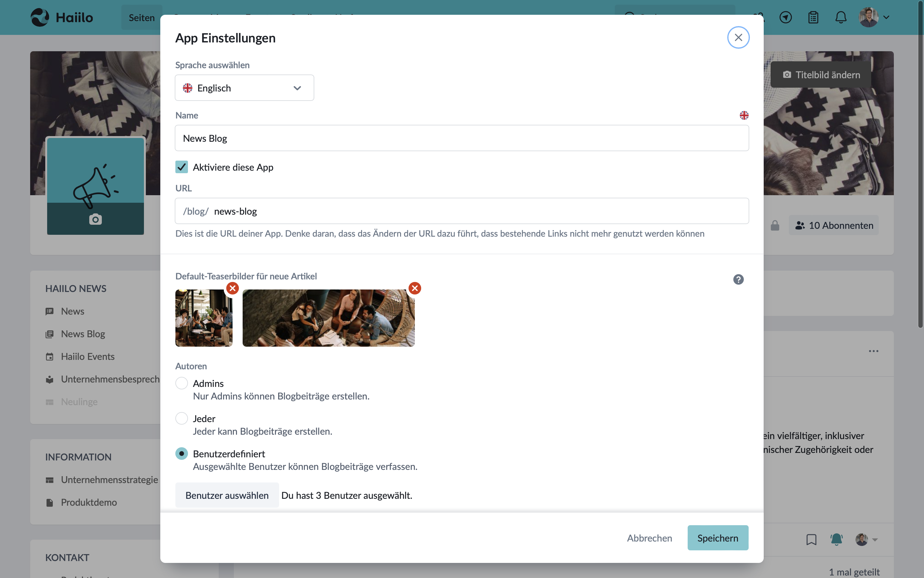Remove the second wide teaser image
The image size is (924, 578).
tap(415, 288)
